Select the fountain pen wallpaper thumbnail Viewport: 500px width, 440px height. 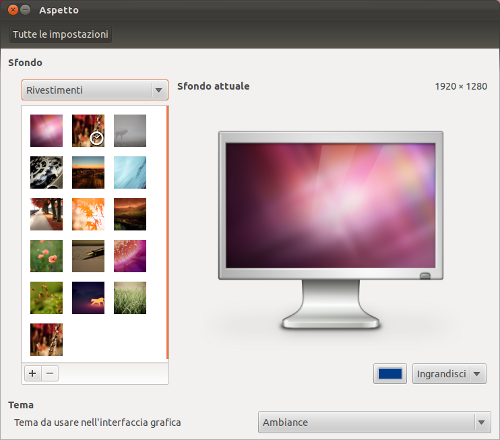point(88,256)
